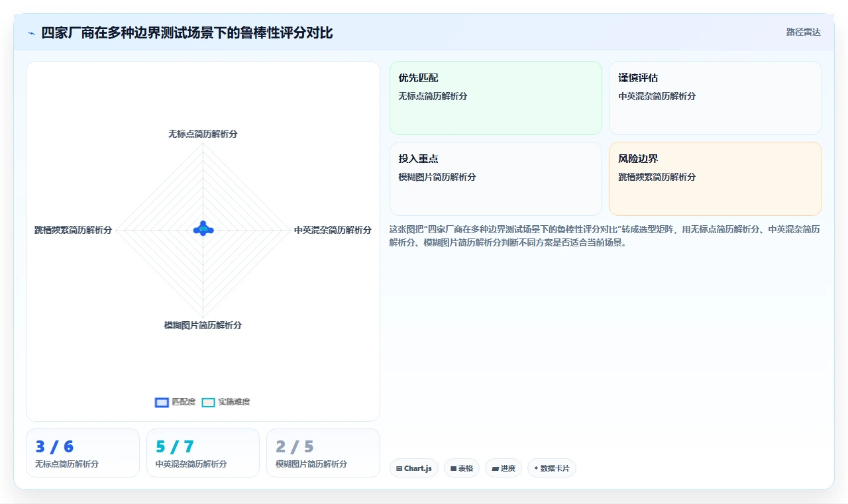The image size is (848, 504).
Task: Click the radar axis label 无标点简历解析分
Action: (203, 134)
